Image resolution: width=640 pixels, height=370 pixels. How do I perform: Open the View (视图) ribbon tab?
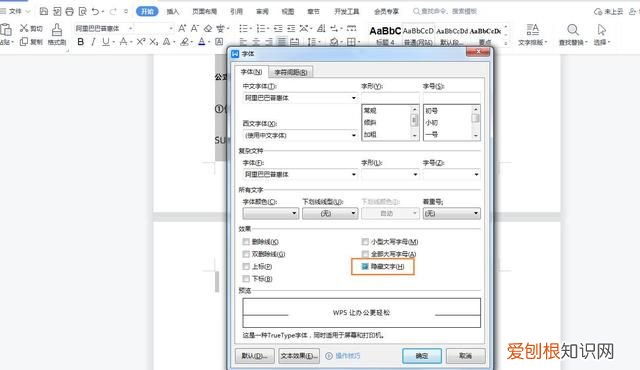[288, 11]
